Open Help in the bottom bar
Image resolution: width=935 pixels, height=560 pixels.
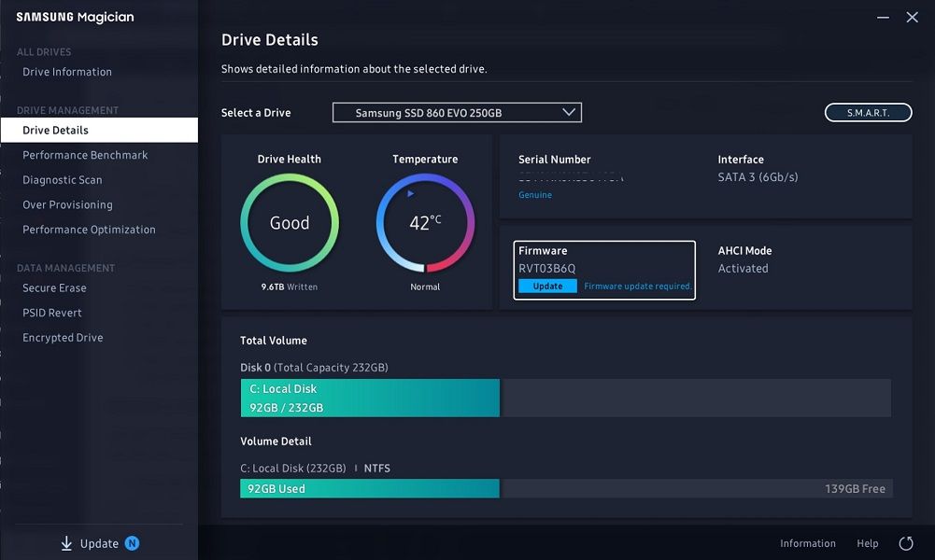tap(867, 543)
